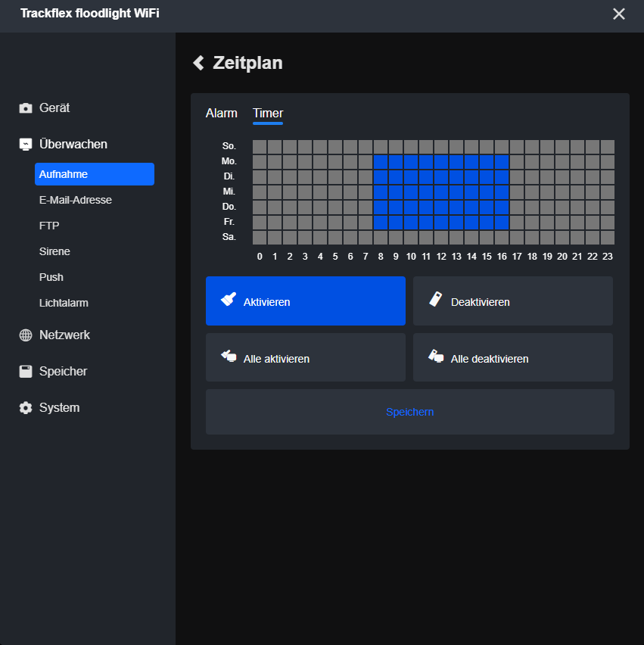644x645 pixels.
Task: Toggle the Saturday 8 o'clock cell
Action: [x=381, y=238]
